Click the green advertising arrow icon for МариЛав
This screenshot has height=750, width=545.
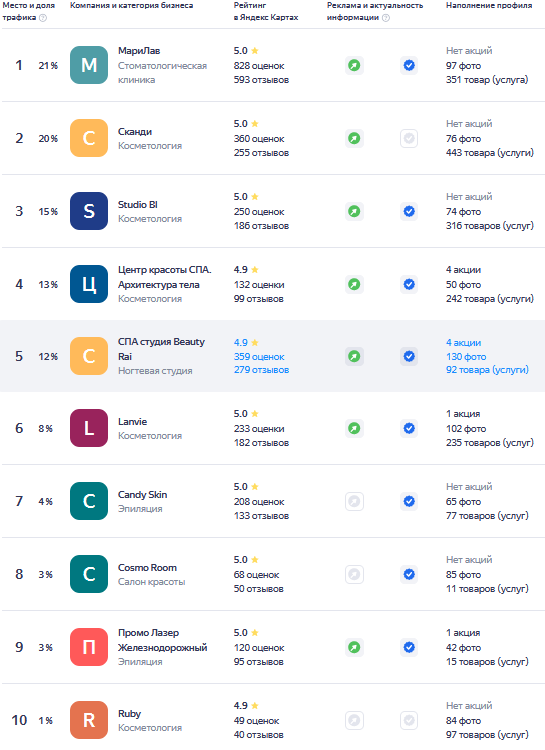(x=354, y=66)
